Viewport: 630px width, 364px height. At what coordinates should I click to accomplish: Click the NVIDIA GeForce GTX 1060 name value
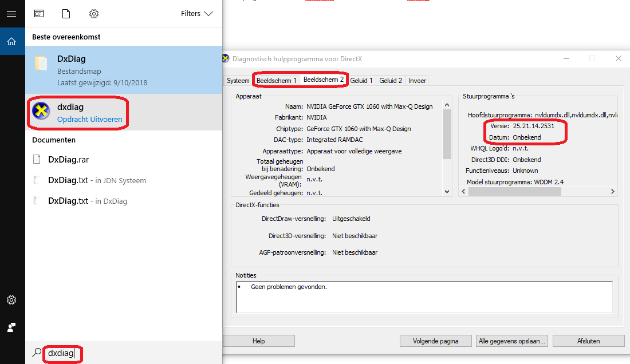pos(369,106)
